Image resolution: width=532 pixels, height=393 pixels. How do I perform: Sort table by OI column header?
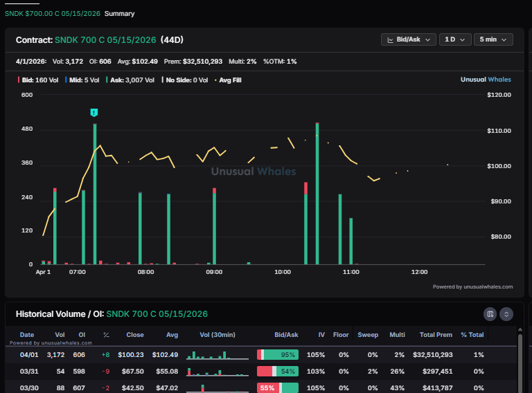82,335
